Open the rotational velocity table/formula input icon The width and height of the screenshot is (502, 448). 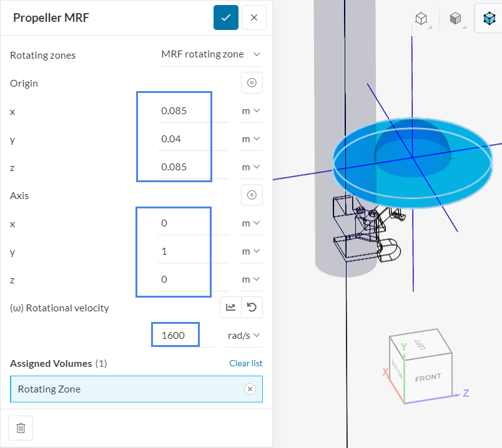point(229,307)
